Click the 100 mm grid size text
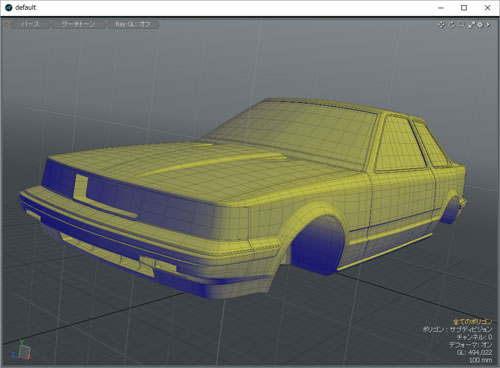Screen dimensions: 500x368 480,360
